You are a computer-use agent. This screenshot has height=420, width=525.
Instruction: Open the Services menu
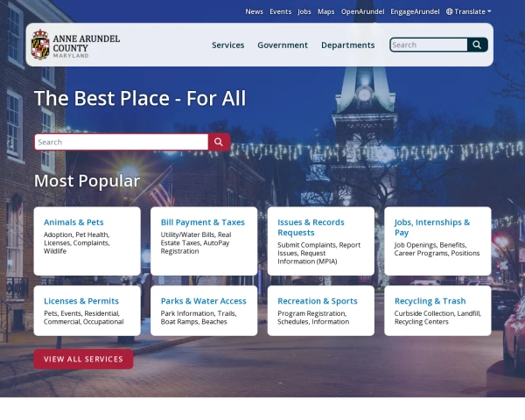pos(227,45)
